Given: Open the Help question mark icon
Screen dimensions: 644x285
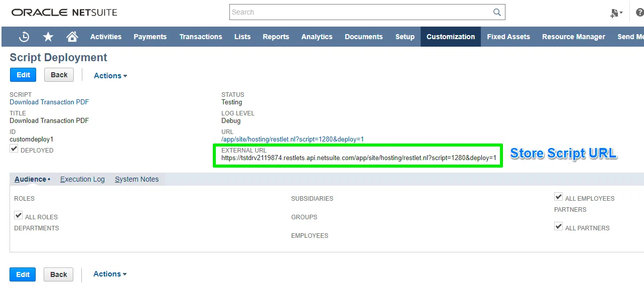Looking at the screenshot, I should point(639,13).
